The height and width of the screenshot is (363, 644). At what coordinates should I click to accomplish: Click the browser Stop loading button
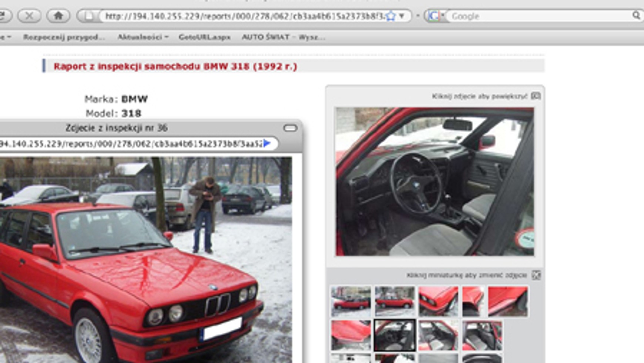29,16
